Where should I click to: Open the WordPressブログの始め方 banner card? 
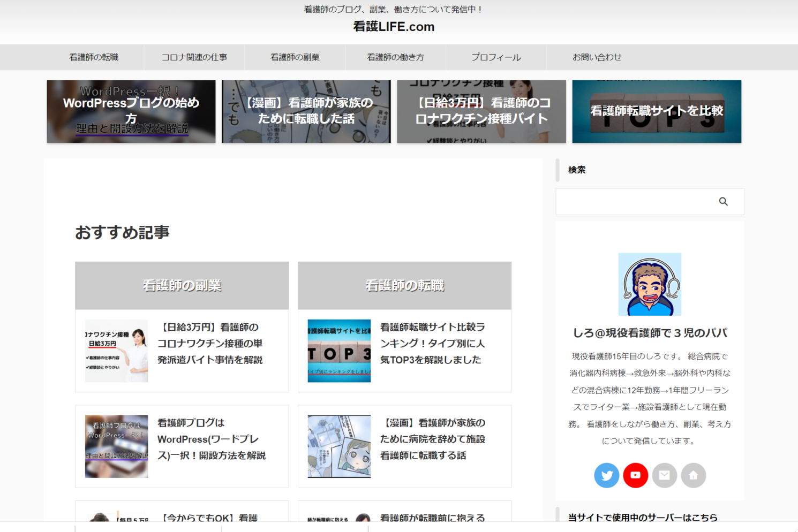[x=131, y=111]
